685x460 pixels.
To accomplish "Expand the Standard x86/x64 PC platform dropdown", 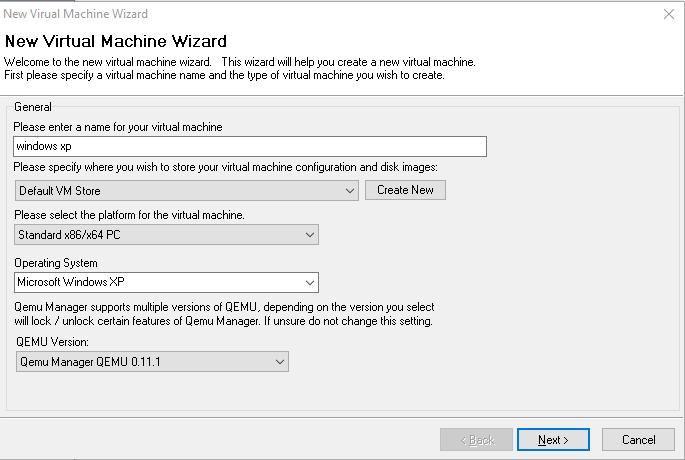I will coord(166,235).
